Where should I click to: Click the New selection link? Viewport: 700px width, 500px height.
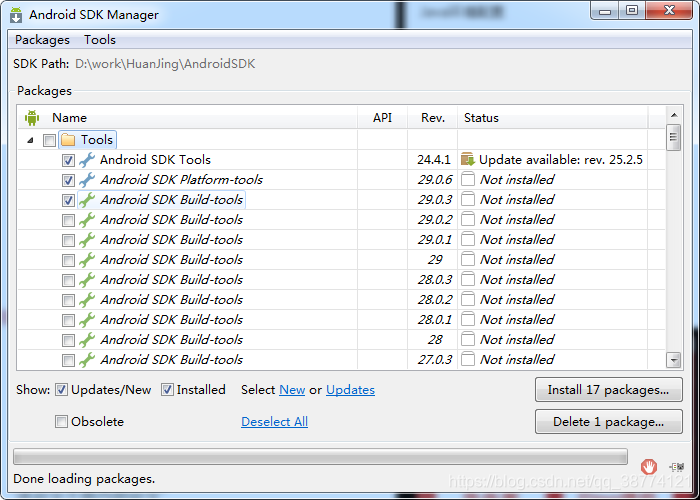tap(292, 390)
